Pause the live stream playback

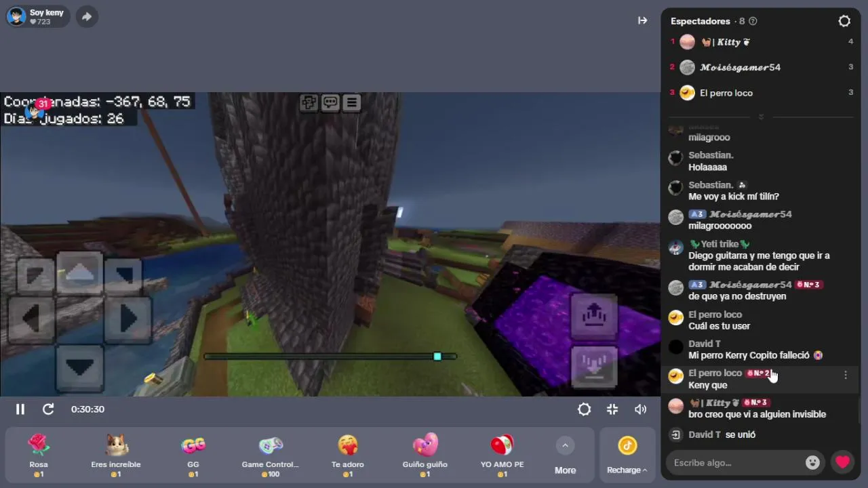(x=20, y=409)
